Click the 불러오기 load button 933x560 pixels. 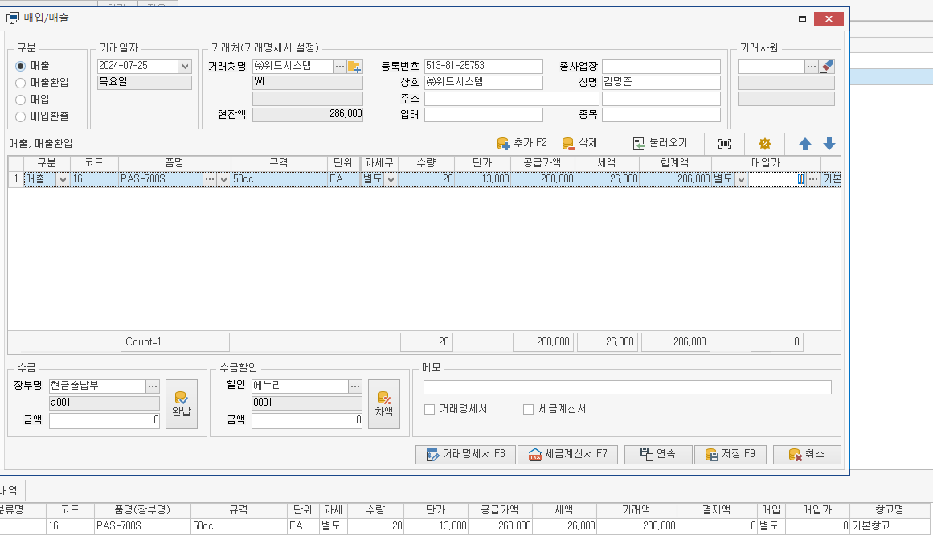click(x=660, y=143)
